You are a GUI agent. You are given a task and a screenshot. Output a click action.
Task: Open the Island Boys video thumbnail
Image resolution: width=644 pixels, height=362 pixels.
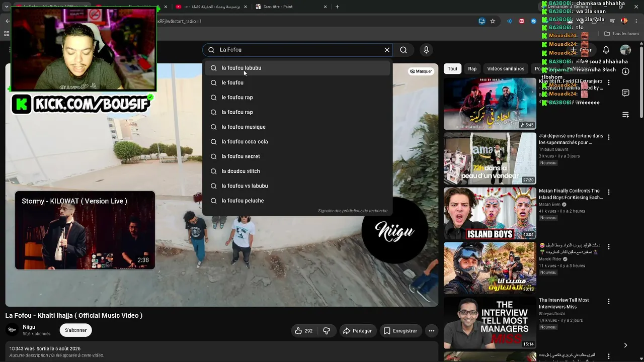coord(490,213)
